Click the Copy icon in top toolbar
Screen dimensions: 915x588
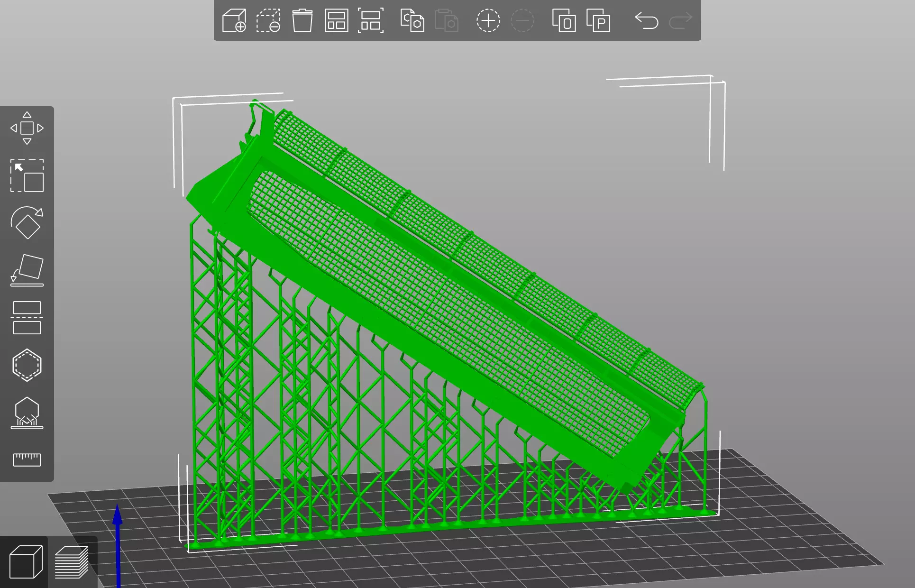tap(412, 21)
